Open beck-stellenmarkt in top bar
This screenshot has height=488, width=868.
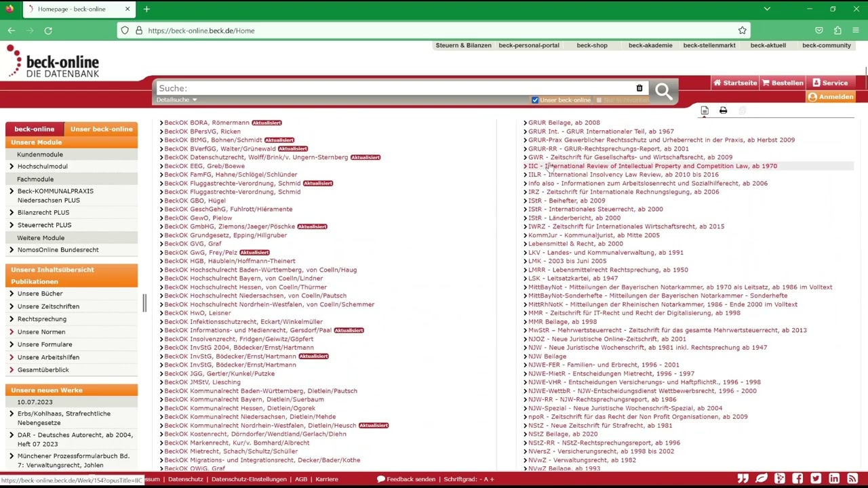click(x=709, y=45)
